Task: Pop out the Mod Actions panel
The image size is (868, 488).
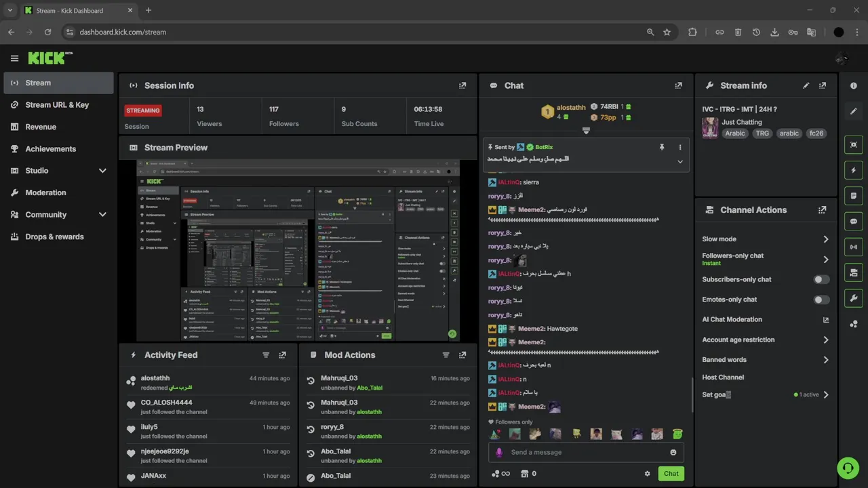Action: point(462,355)
